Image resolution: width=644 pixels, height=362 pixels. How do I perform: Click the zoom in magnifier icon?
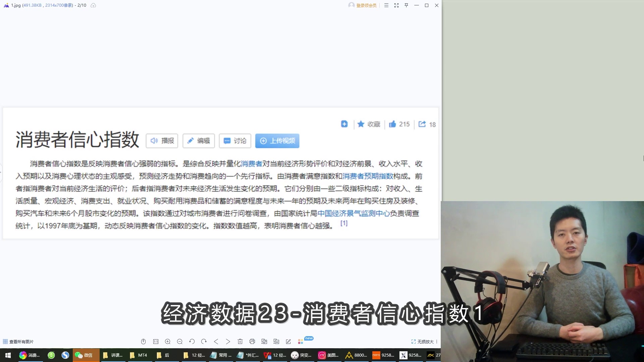168,342
